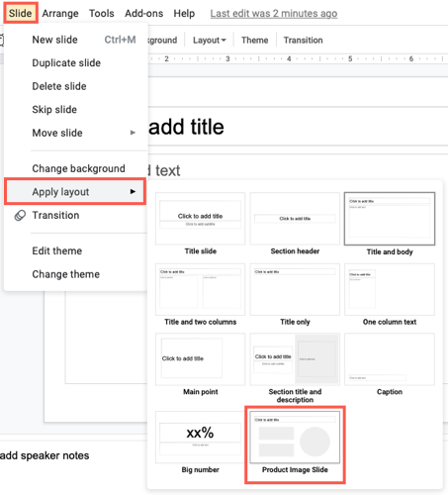This screenshot has height=495, width=448.
Task: Choose Transition in the Slide menu
Action: pyautogui.click(x=76, y=215)
